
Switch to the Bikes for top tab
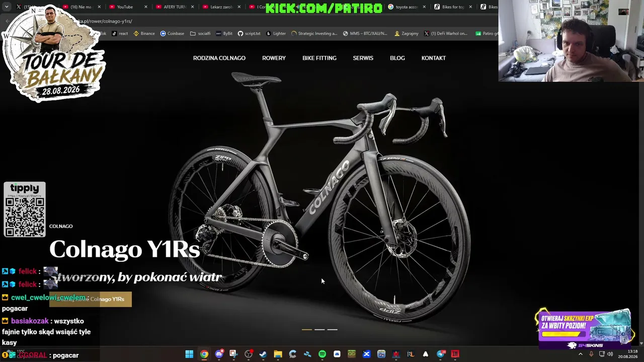click(453, 7)
